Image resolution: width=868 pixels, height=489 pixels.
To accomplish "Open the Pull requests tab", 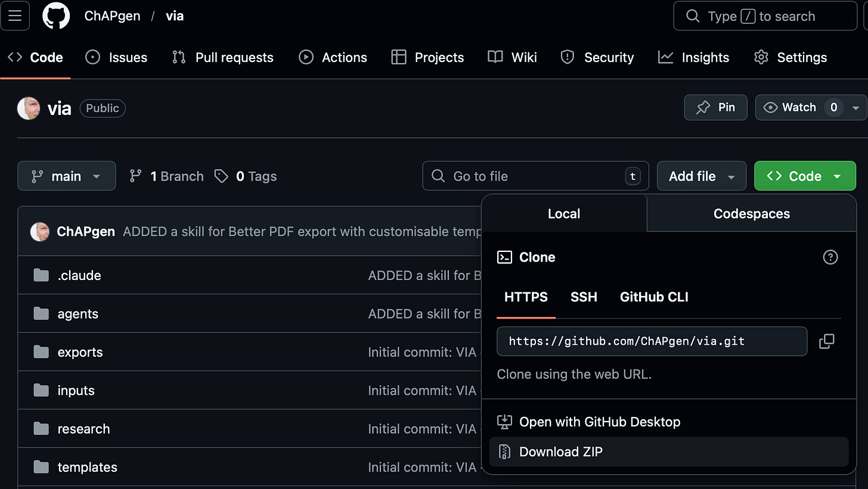I will (x=222, y=57).
